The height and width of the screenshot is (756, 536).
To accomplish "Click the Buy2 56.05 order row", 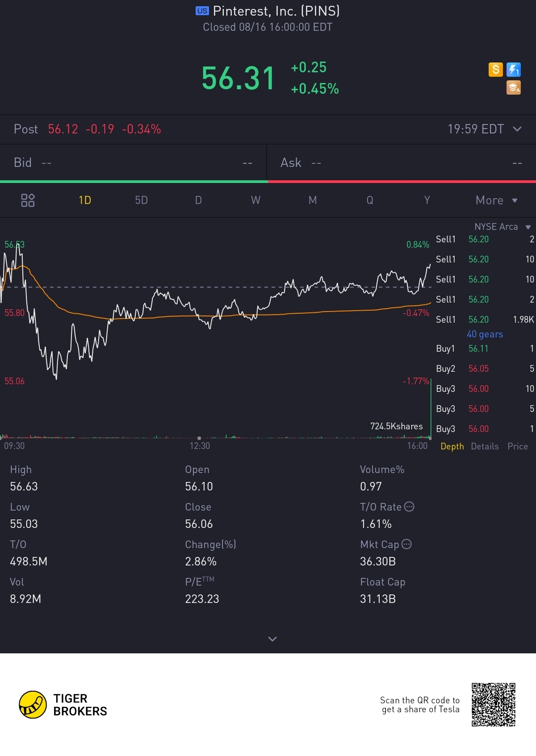I will click(485, 369).
